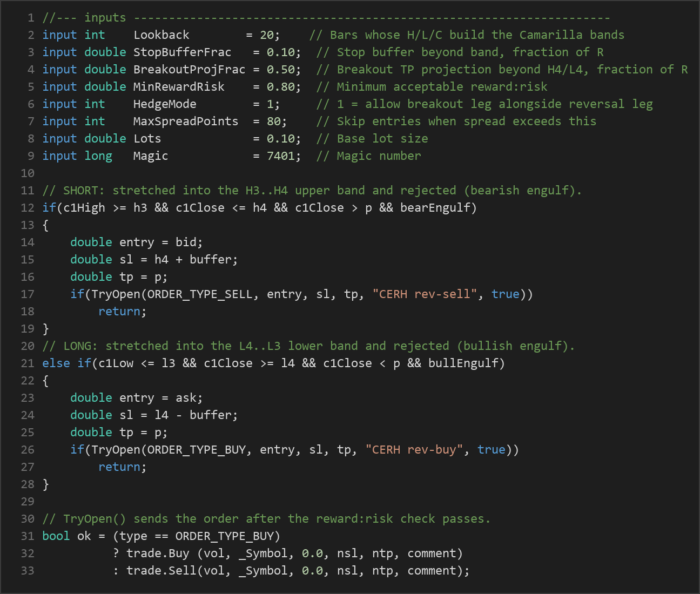Click 'trade.Buy' call on line 32

click(x=158, y=553)
